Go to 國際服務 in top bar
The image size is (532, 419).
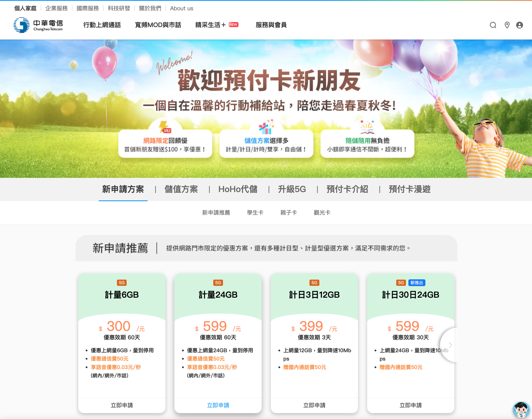87,8
